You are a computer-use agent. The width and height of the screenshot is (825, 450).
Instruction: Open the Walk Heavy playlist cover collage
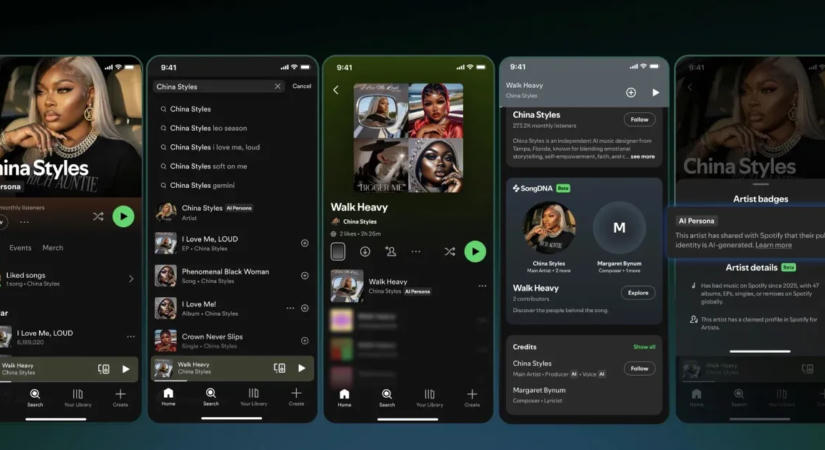[408, 138]
